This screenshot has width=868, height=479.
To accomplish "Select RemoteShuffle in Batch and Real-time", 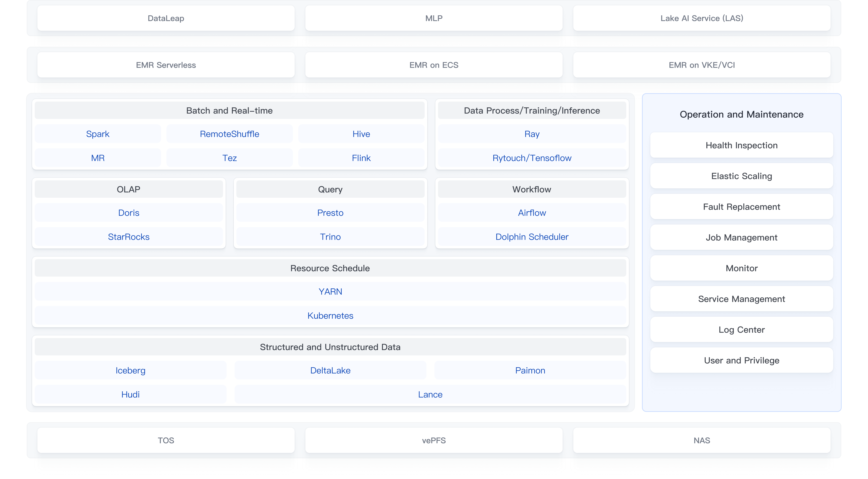I will 230,133.
